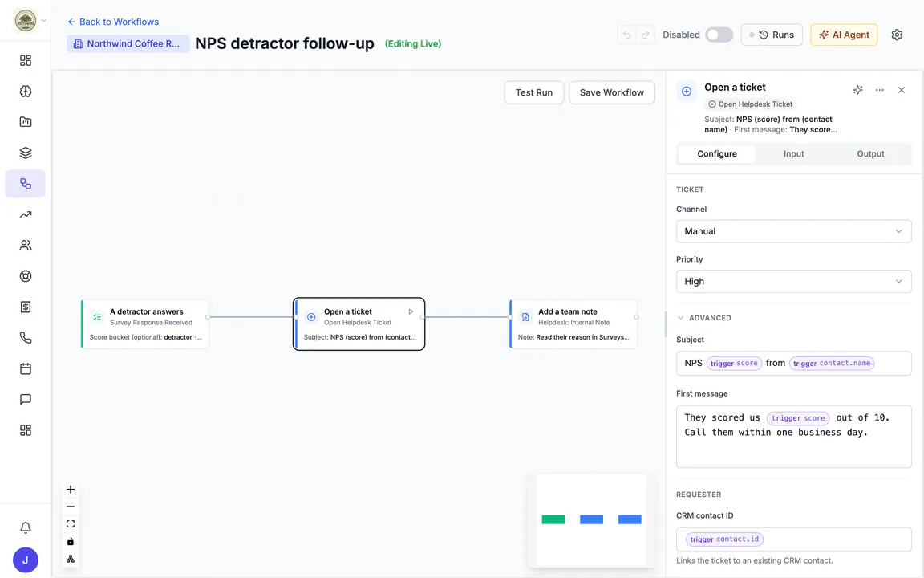Open the workflows icon in sidebar
This screenshot has height=578, width=924.
click(26, 183)
